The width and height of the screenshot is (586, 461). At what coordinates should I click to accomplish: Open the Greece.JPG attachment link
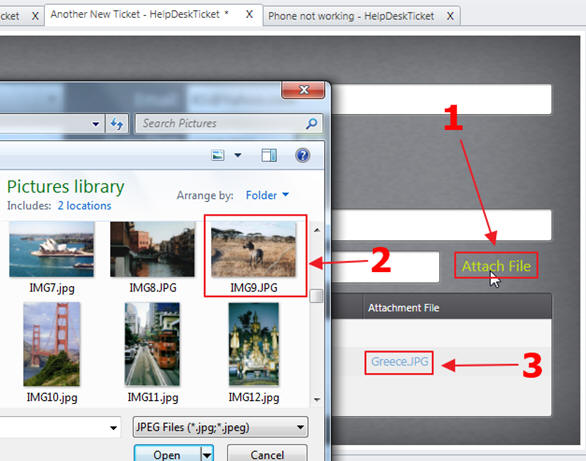(x=399, y=362)
